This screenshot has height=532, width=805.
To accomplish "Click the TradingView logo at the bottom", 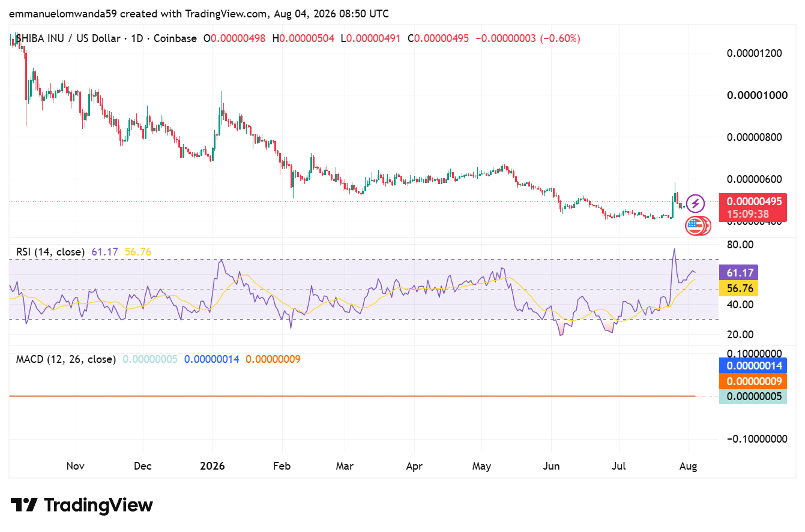I will coord(82,505).
